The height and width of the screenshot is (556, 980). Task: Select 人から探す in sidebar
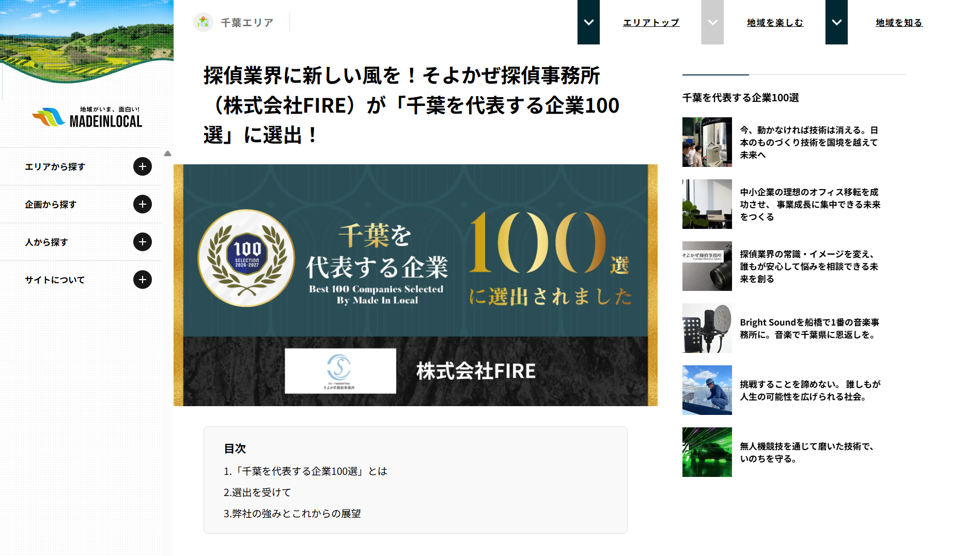46,242
